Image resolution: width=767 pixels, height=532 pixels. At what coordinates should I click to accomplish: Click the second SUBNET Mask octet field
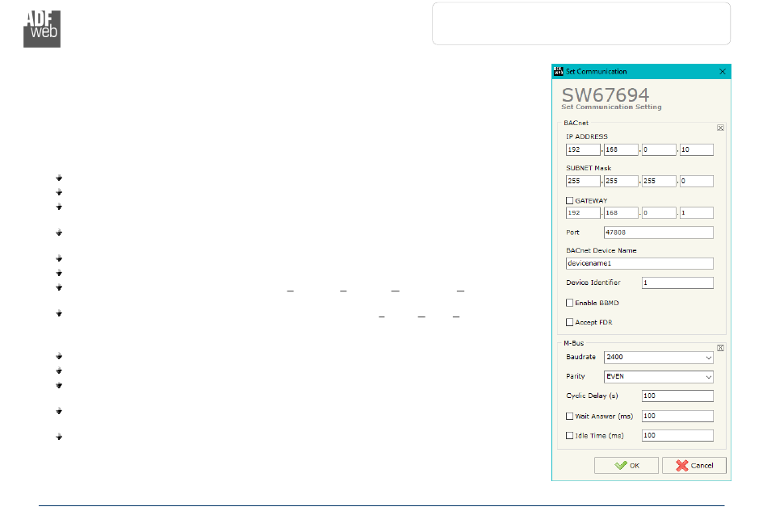(x=621, y=181)
